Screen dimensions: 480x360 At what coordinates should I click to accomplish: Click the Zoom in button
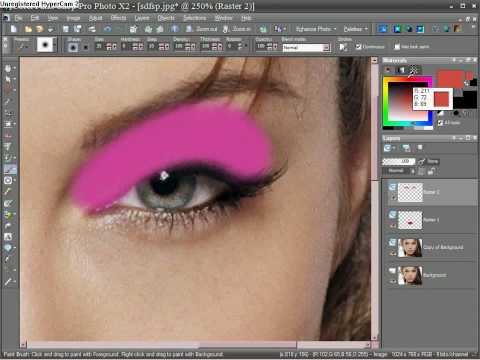[236, 29]
